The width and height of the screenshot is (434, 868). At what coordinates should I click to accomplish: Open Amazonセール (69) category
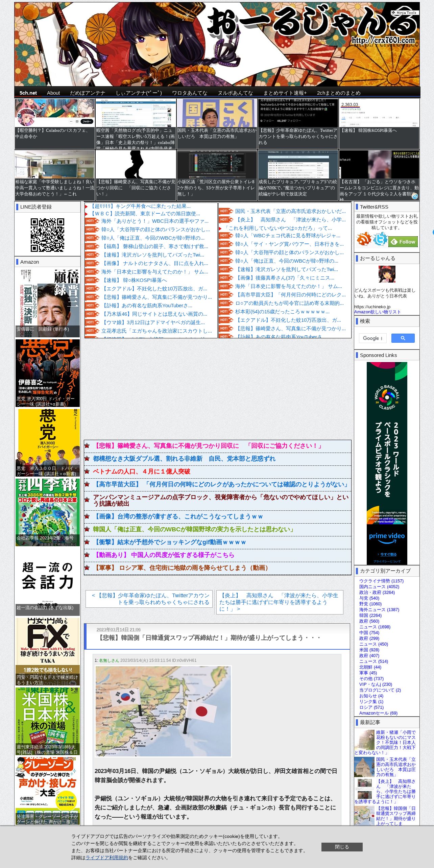378,713
